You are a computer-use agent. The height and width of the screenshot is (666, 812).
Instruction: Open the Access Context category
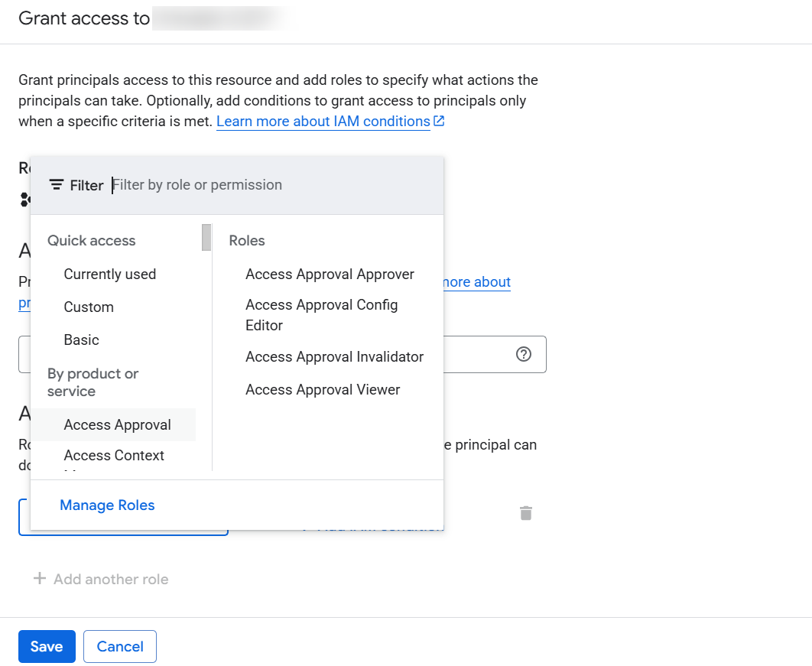point(114,456)
